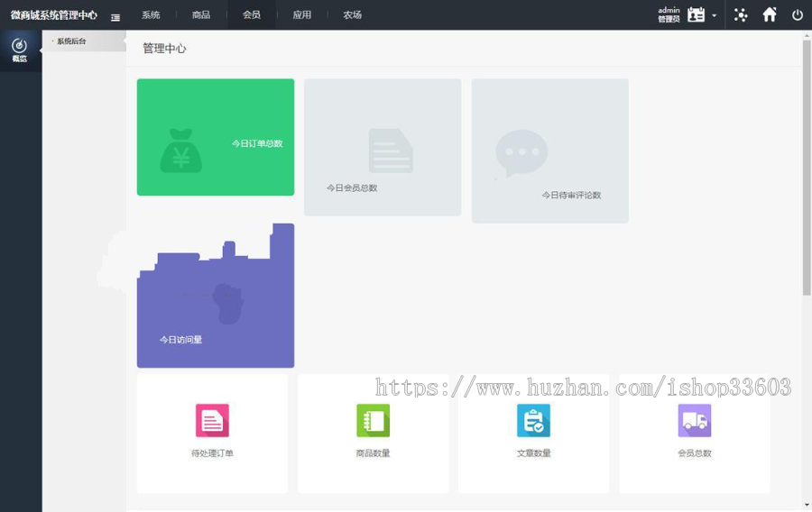The height and width of the screenshot is (512, 812).
Task: Click the home icon in top bar
Action: [770, 15]
